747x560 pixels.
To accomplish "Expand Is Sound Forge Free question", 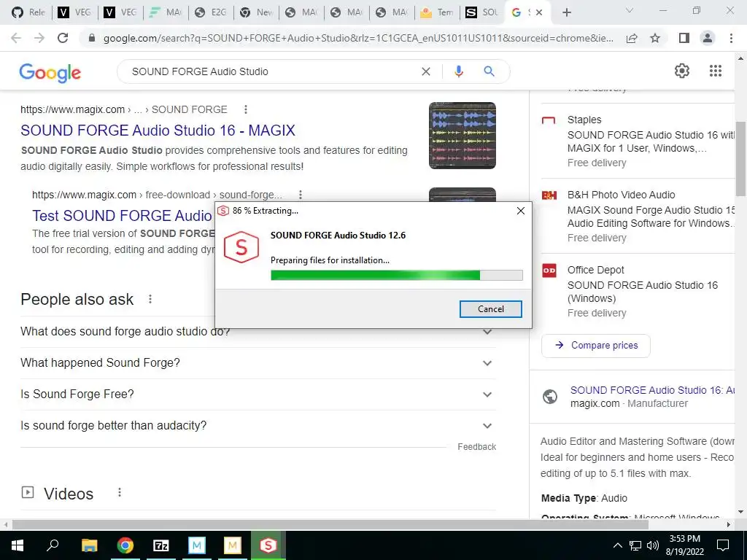I will pos(258,394).
